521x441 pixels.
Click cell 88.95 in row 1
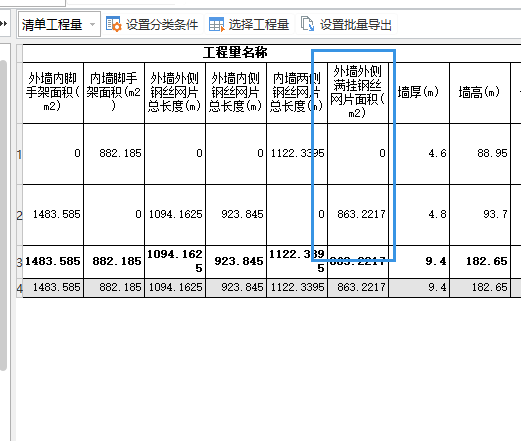pyautogui.click(x=480, y=154)
